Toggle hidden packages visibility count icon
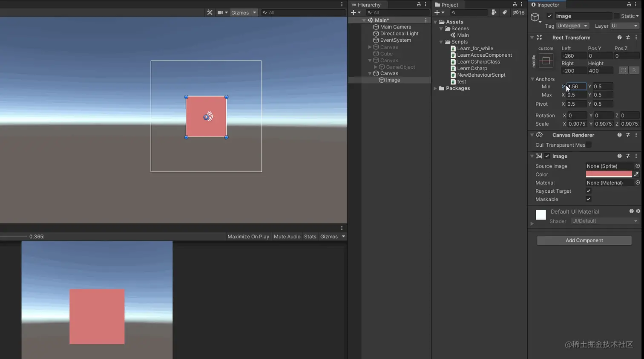 click(x=518, y=12)
